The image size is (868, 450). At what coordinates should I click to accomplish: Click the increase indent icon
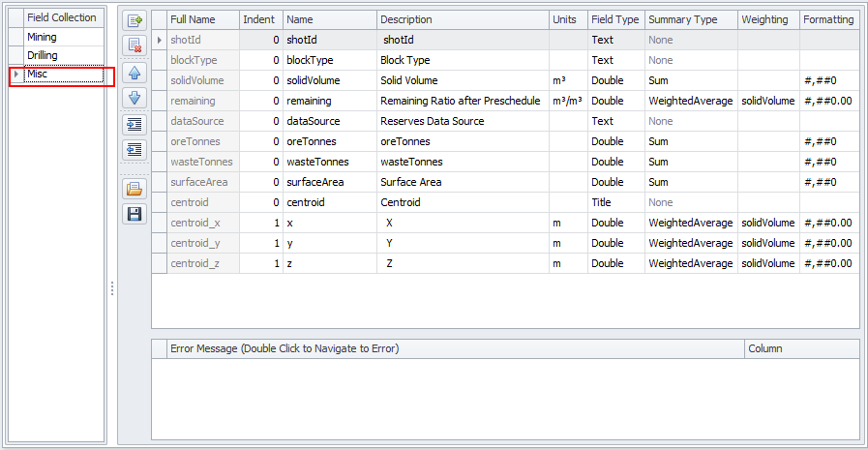(x=135, y=124)
